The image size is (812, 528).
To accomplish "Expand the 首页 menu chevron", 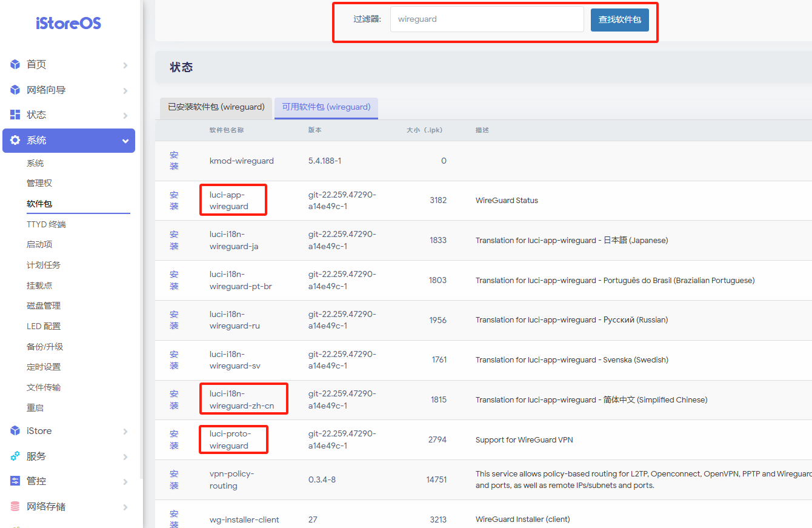I will pyautogui.click(x=125, y=65).
